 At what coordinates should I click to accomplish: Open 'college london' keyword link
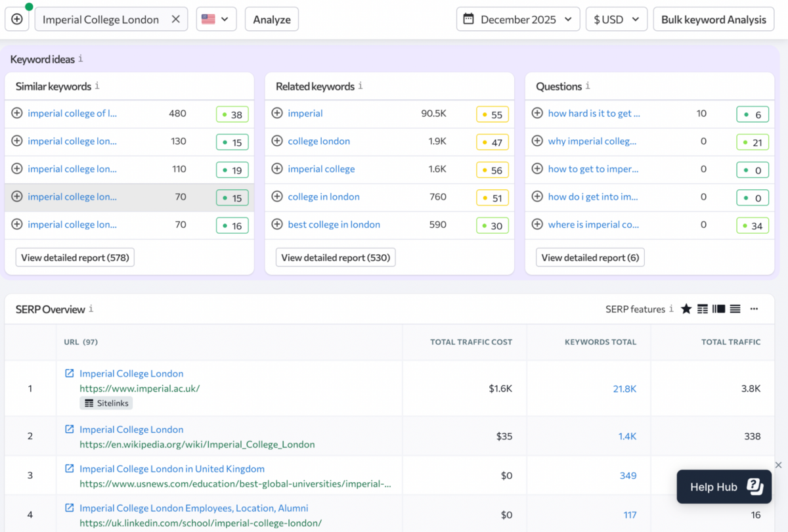coord(319,141)
